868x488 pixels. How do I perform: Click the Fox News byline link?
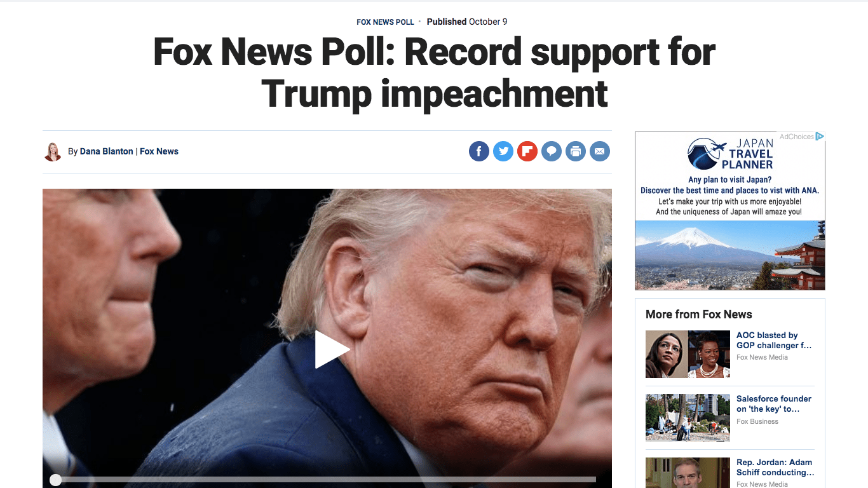point(159,151)
